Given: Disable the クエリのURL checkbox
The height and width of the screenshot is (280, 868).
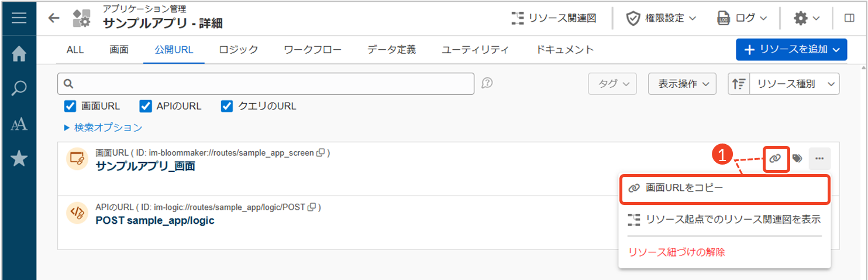Looking at the screenshot, I should point(227,106).
